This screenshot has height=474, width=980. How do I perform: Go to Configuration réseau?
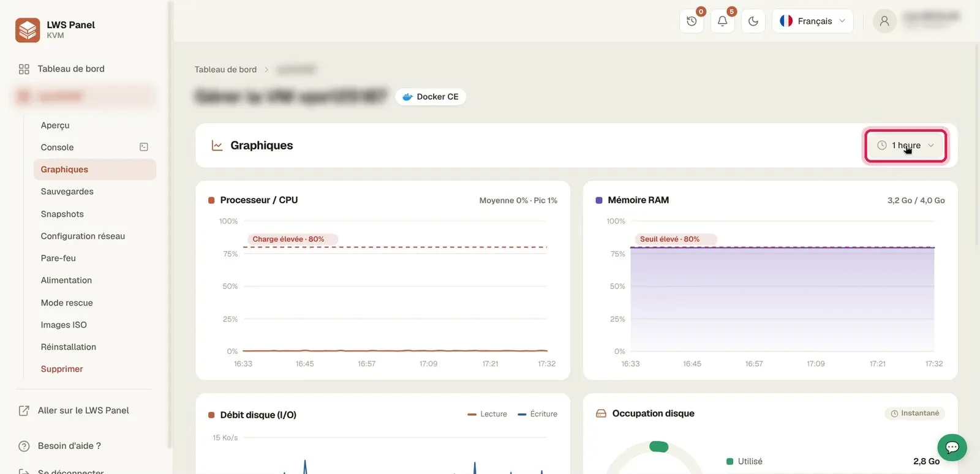coord(83,236)
